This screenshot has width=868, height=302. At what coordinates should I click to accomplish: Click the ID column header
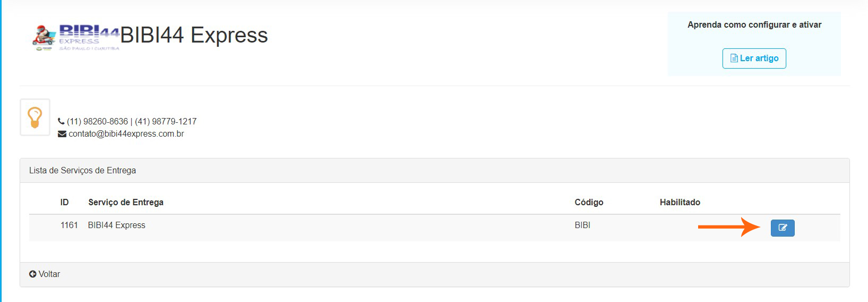[64, 202]
